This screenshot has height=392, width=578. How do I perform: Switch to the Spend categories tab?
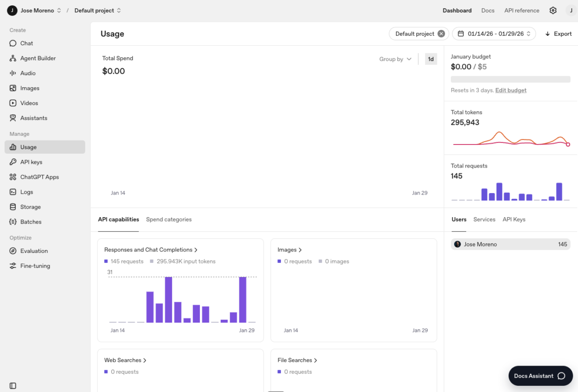coord(169,219)
